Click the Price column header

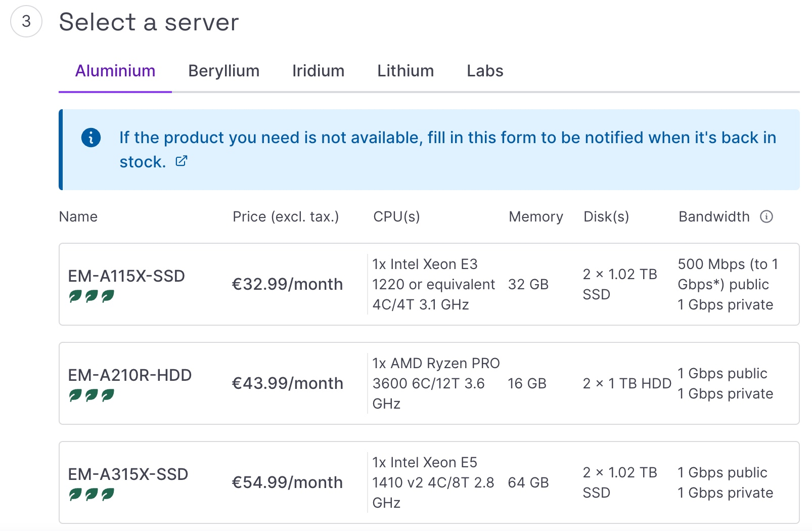[286, 216]
